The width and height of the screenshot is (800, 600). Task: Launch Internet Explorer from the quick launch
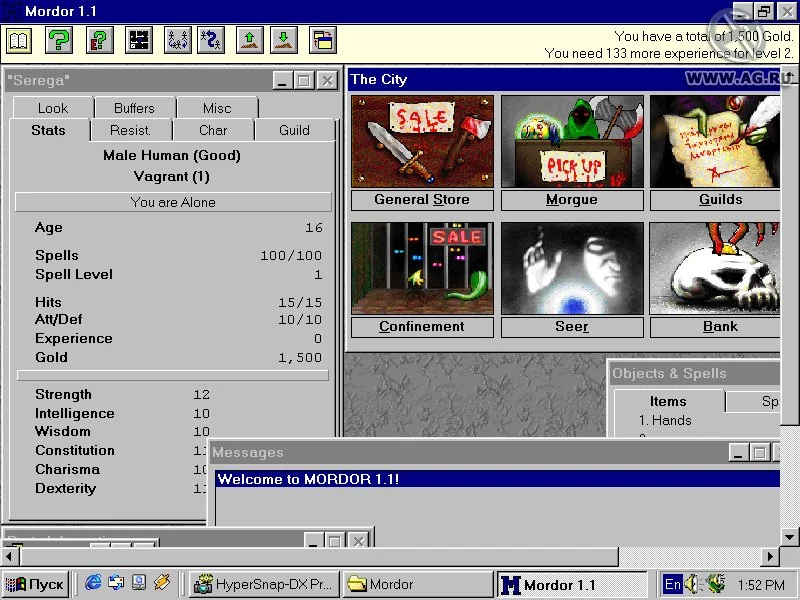coord(93,583)
